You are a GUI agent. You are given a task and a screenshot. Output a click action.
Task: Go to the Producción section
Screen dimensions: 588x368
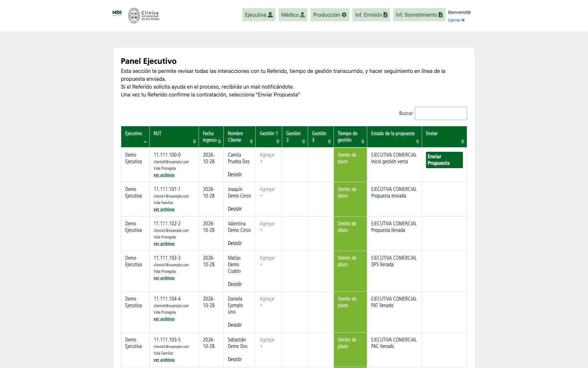click(x=330, y=15)
